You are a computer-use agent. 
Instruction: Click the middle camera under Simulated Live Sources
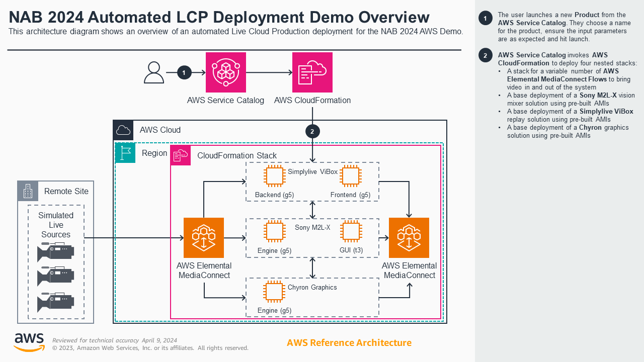55,277
